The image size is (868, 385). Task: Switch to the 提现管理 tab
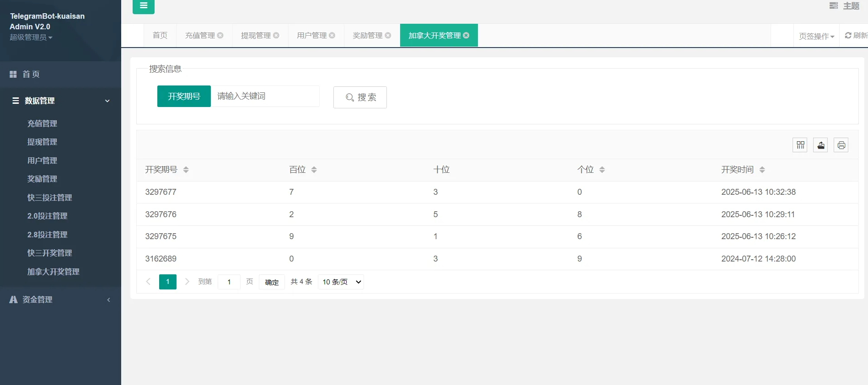[x=256, y=35]
